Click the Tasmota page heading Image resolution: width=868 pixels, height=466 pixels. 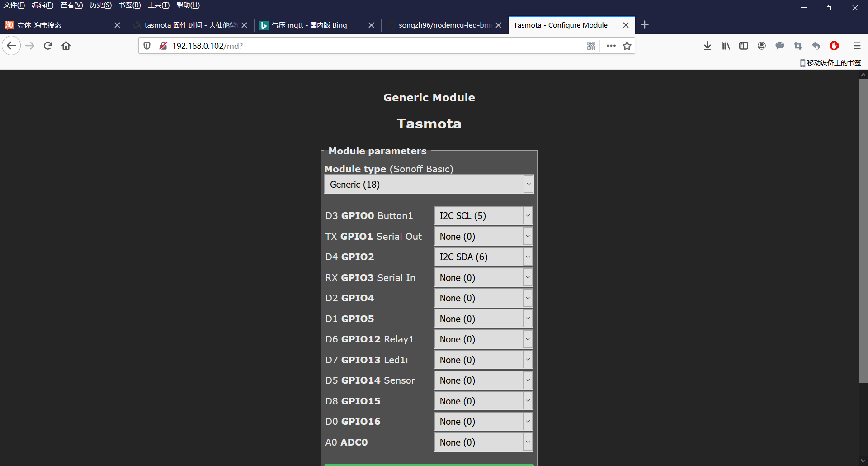pyautogui.click(x=429, y=124)
